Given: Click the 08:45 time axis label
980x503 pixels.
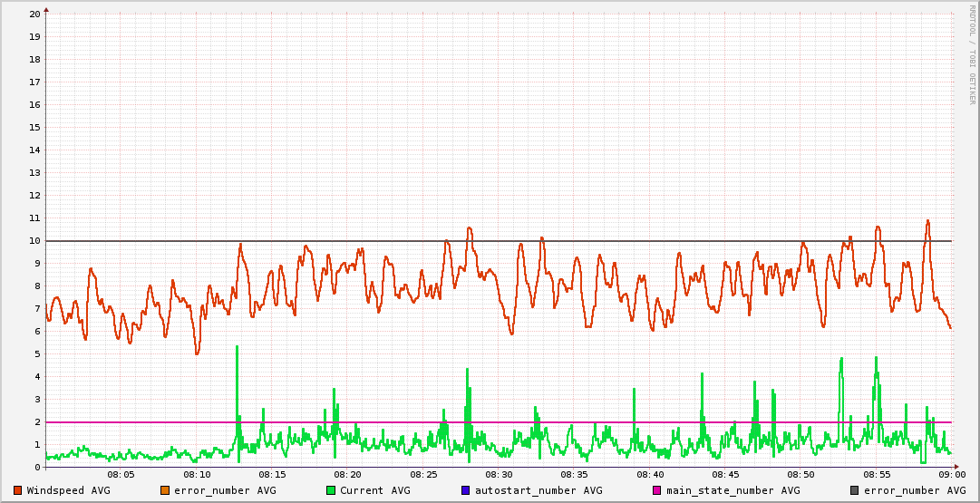Looking at the screenshot, I should (x=725, y=475).
